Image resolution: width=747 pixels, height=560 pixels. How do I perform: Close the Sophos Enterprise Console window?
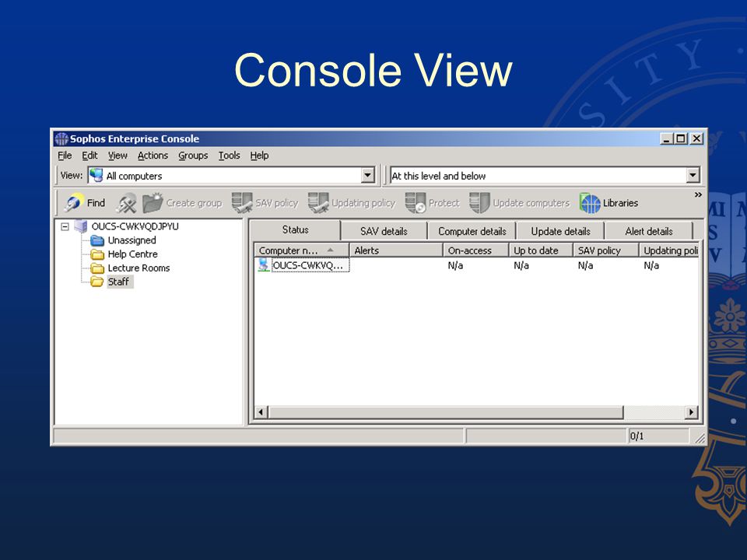[697, 138]
